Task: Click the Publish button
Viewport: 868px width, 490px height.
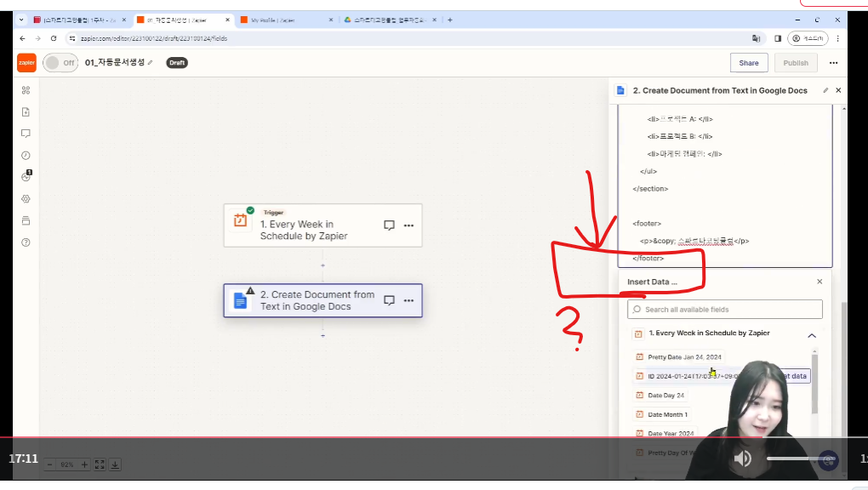Action: coord(796,63)
